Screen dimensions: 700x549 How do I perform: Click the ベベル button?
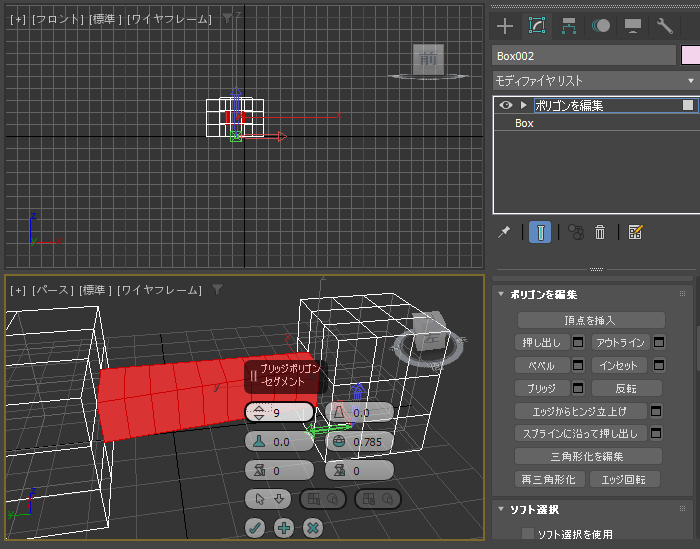pos(542,366)
